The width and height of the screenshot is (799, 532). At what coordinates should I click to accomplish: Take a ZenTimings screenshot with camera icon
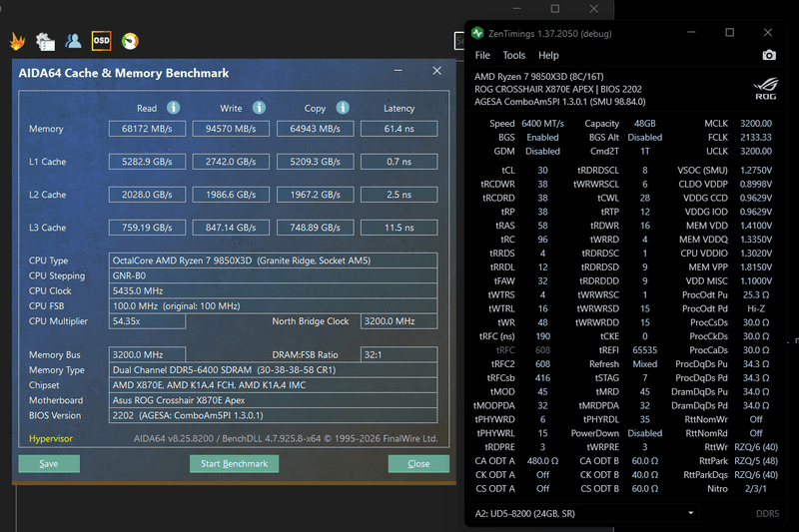(769, 55)
